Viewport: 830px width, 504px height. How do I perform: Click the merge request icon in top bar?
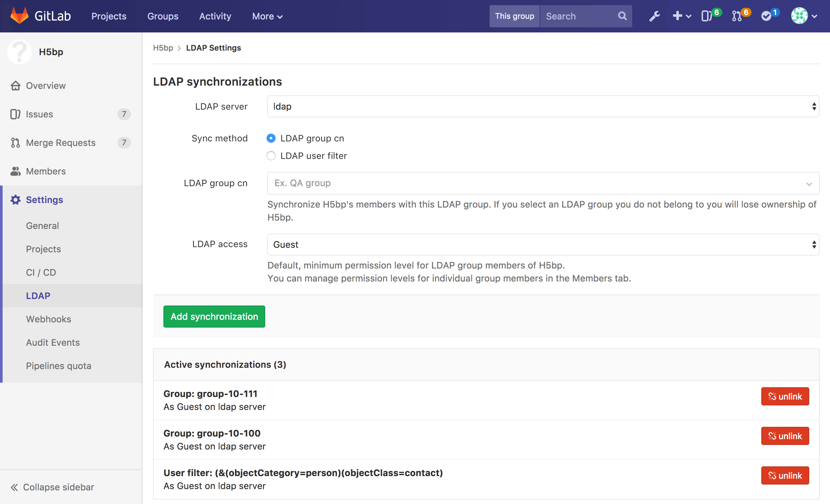click(x=737, y=16)
